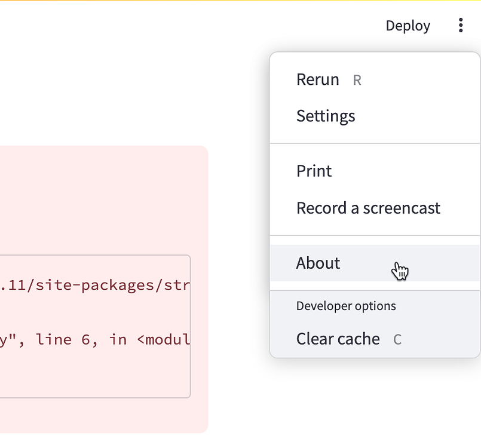Image resolution: width=481 pixels, height=448 pixels.
Task: Click the C shortcut hint beside Clear cache
Action: 397,340
